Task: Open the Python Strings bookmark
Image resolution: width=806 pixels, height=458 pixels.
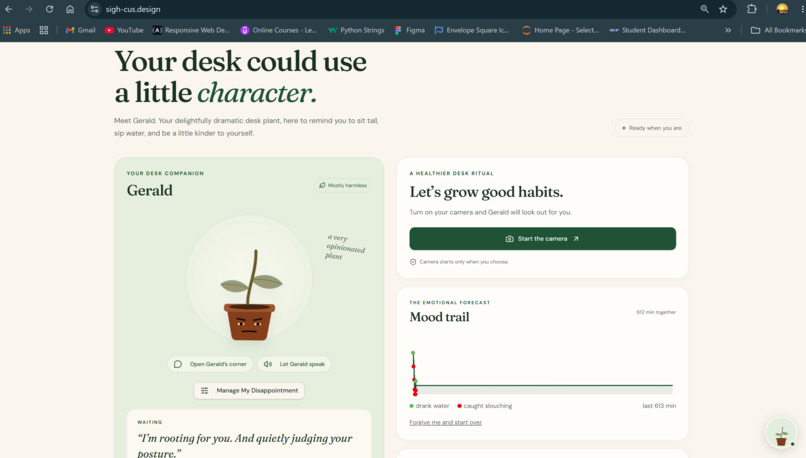Action: pyautogui.click(x=356, y=30)
